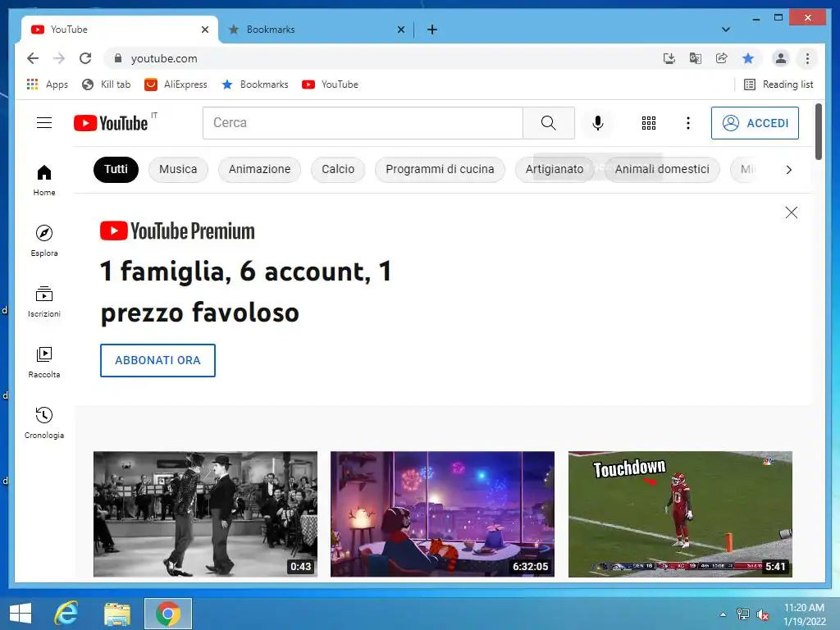The height and width of the screenshot is (630, 840).
Task: Close the YouTube tab
Action: click(204, 30)
